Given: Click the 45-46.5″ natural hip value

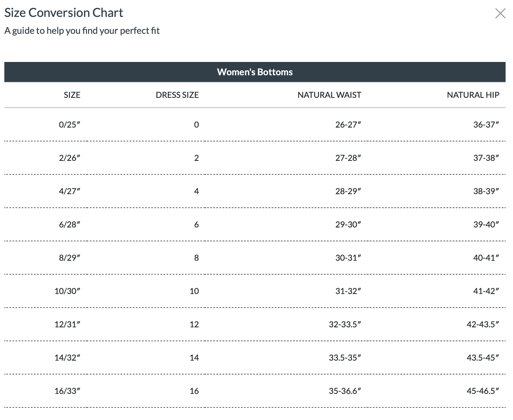Looking at the screenshot, I should 483,391.
